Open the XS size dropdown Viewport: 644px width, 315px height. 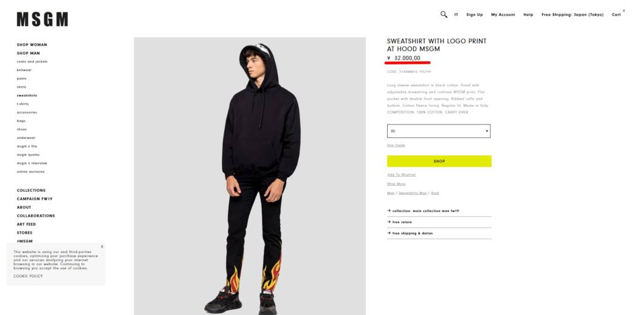click(x=439, y=131)
